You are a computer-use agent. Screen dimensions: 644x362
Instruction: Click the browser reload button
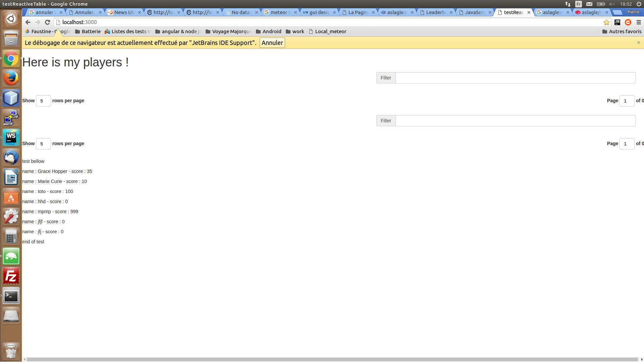tap(47, 22)
